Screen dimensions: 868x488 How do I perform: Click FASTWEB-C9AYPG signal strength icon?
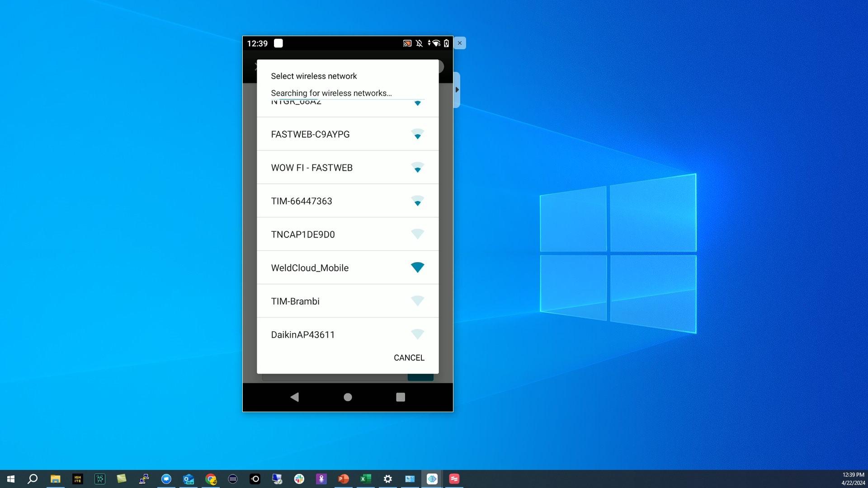tap(417, 134)
